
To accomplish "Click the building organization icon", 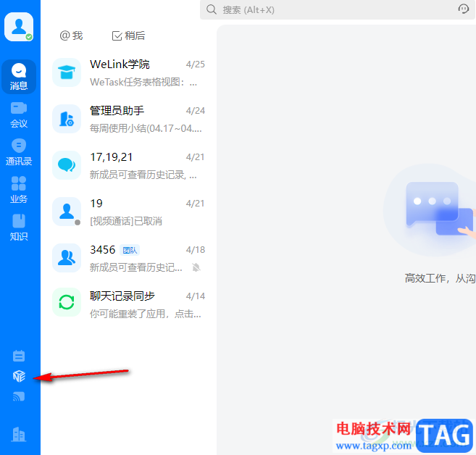I will coord(19,434).
